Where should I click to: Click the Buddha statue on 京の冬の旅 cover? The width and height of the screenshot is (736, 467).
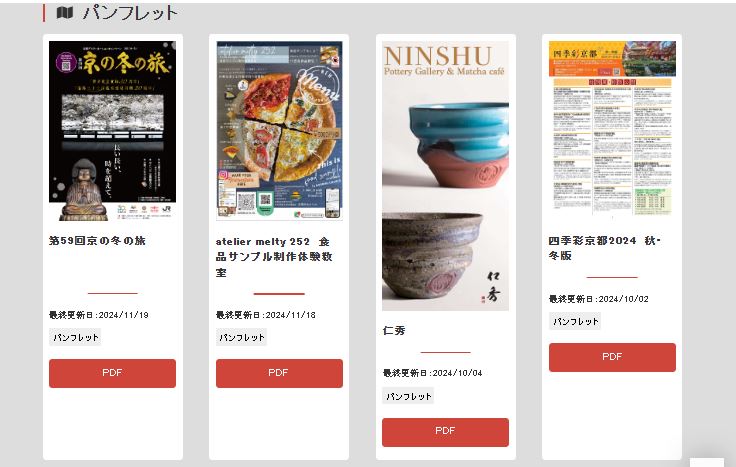(x=84, y=190)
